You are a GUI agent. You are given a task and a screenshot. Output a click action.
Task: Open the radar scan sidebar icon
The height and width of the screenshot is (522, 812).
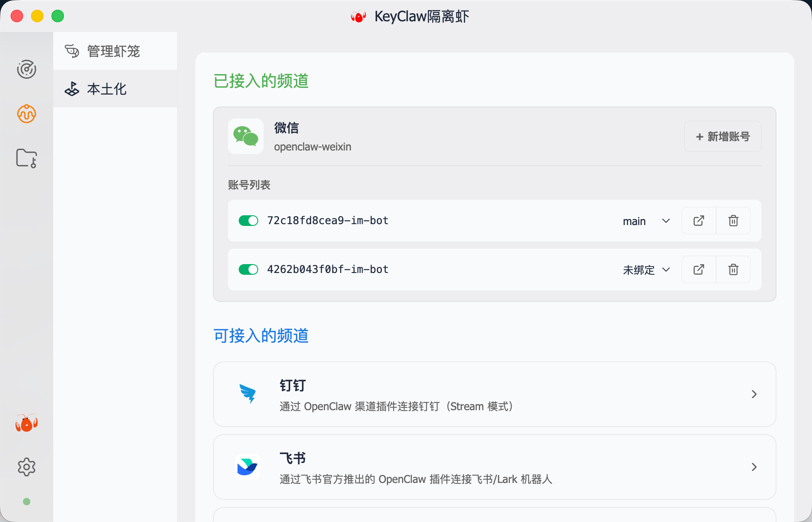coord(27,69)
